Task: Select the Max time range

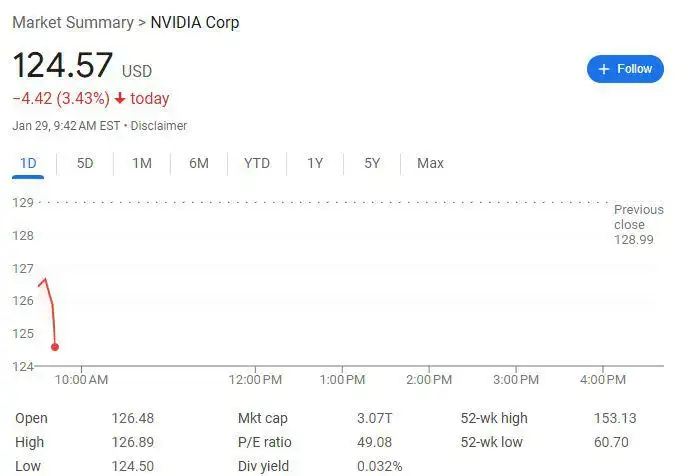Action: pos(430,163)
